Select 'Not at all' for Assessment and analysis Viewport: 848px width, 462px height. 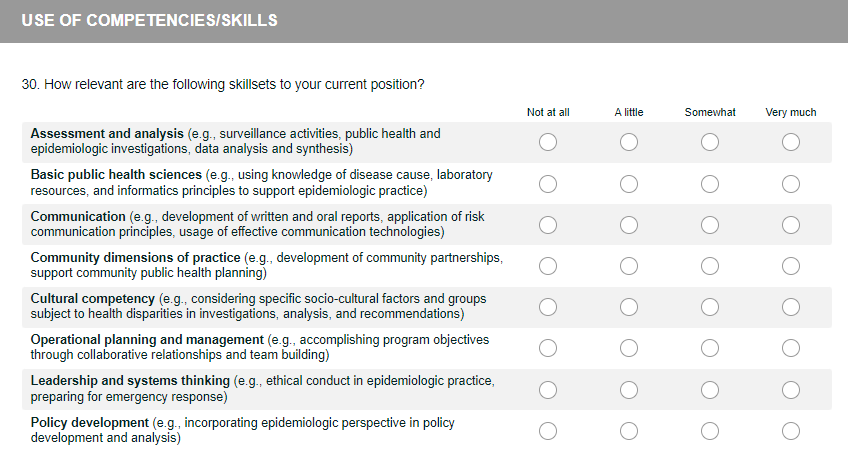click(x=548, y=142)
